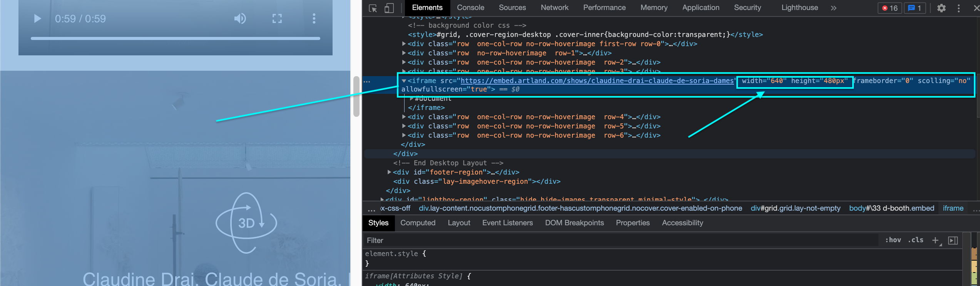Open the Memory tab
The image size is (980, 286).
pos(654,8)
